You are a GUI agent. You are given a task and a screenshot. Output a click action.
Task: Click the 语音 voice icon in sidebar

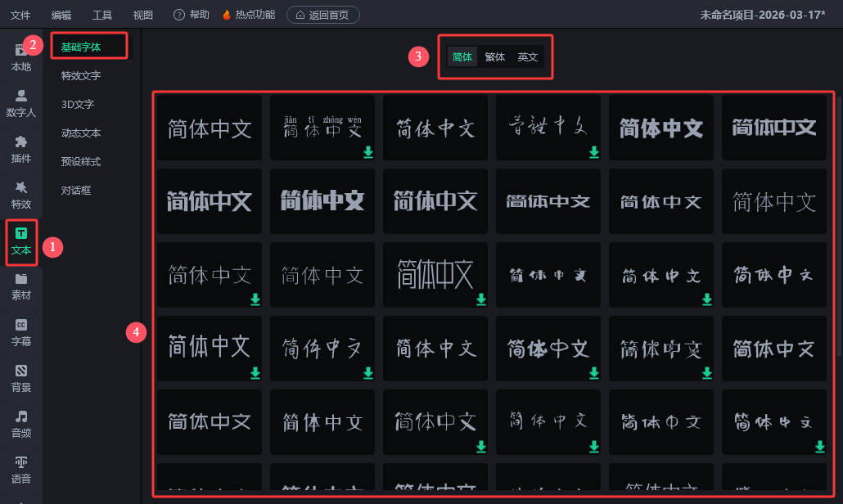coord(21,469)
